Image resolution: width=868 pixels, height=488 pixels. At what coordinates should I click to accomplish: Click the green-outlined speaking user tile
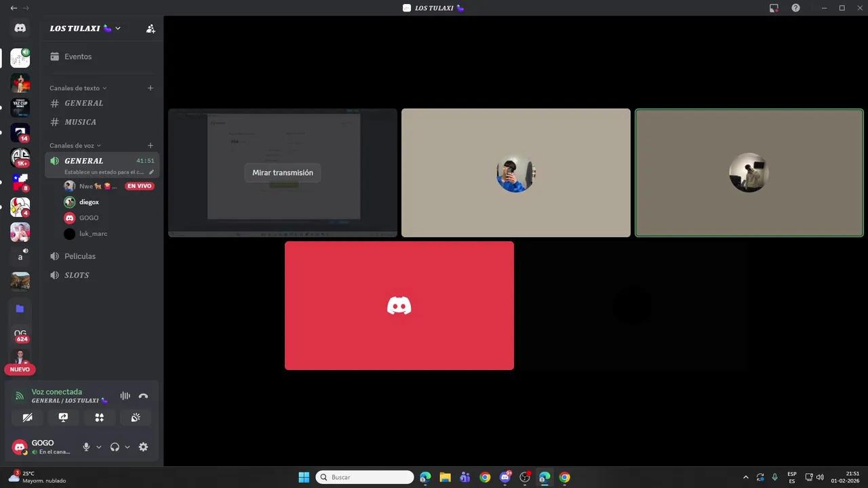point(749,173)
